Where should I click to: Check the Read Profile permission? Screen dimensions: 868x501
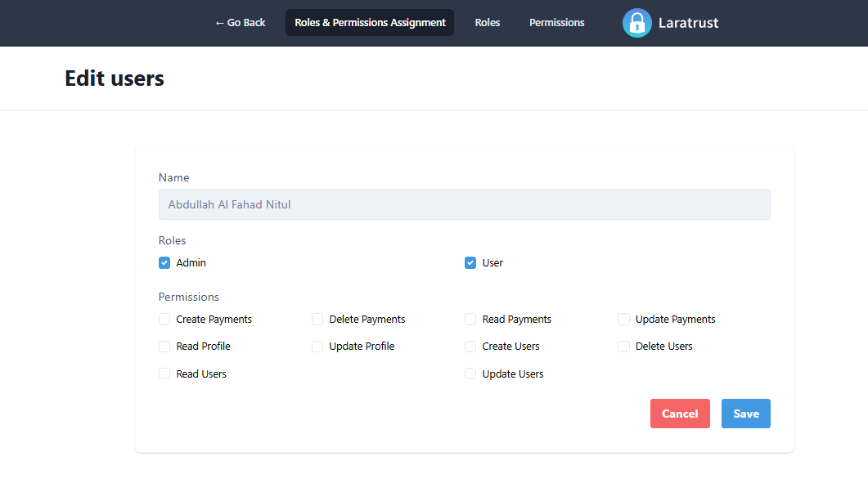pyautogui.click(x=164, y=347)
